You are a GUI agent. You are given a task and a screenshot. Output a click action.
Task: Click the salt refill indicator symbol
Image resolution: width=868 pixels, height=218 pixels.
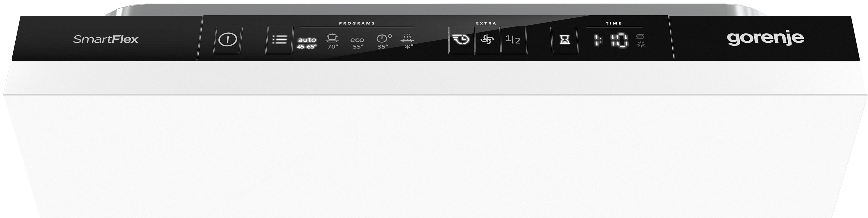pyautogui.click(x=640, y=36)
